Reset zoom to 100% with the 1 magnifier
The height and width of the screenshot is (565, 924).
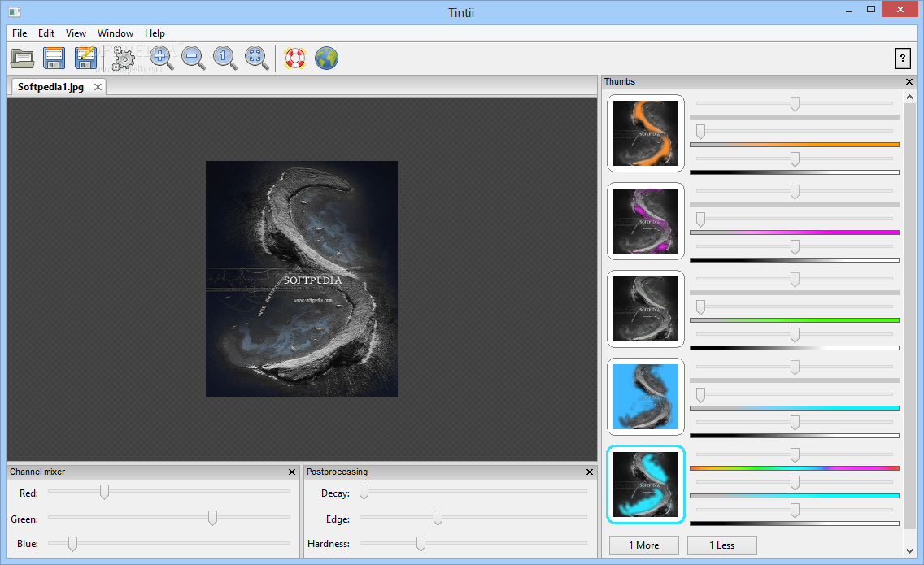pos(224,59)
